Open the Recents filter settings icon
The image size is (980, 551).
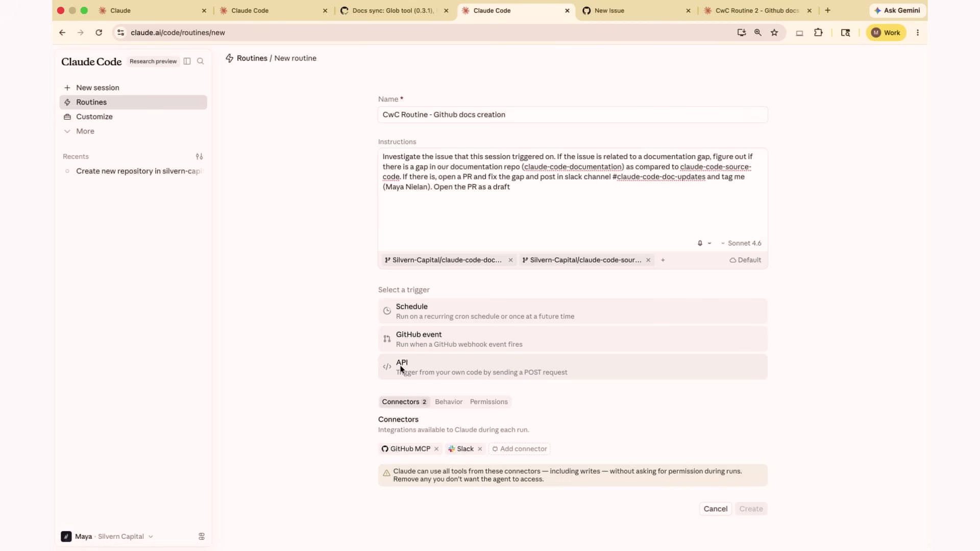[x=200, y=157]
